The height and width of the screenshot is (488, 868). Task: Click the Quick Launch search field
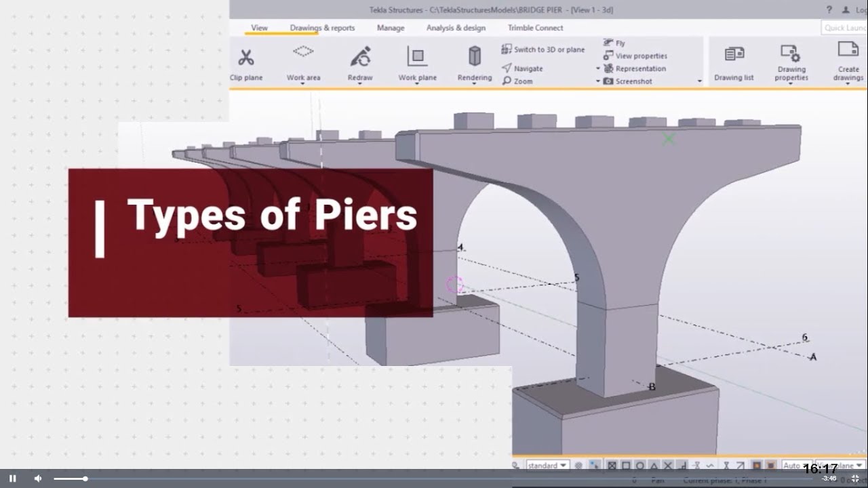click(x=844, y=28)
